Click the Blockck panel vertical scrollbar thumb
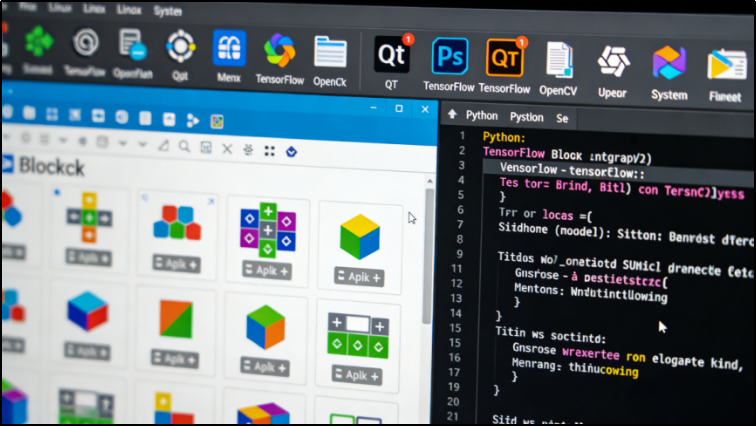 click(428, 255)
